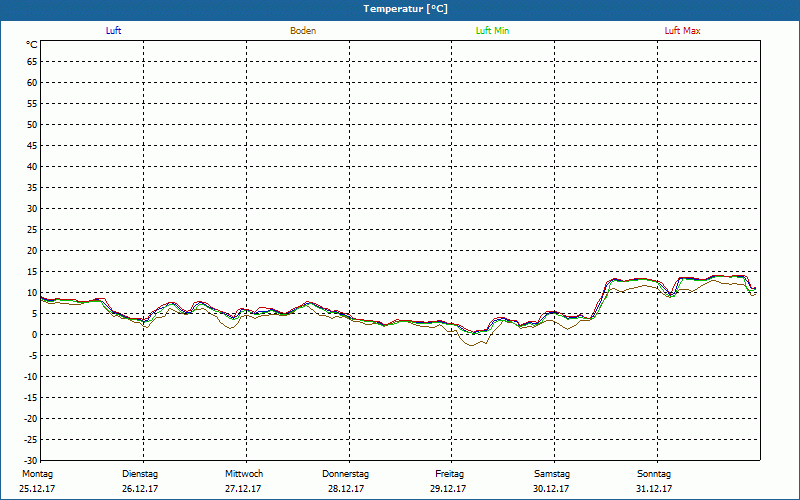Click the 'Luft Max' legend label
800x500 pixels.
[682, 31]
